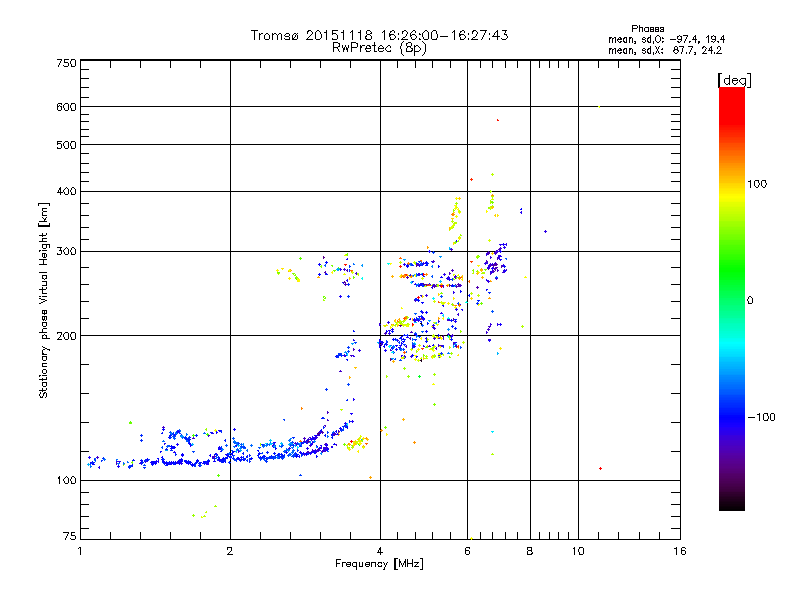The width and height of the screenshot is (800, 600).
Task: Click the colorbar '-100' tick label
Action: pyautogui.click(x=761, y=417)
